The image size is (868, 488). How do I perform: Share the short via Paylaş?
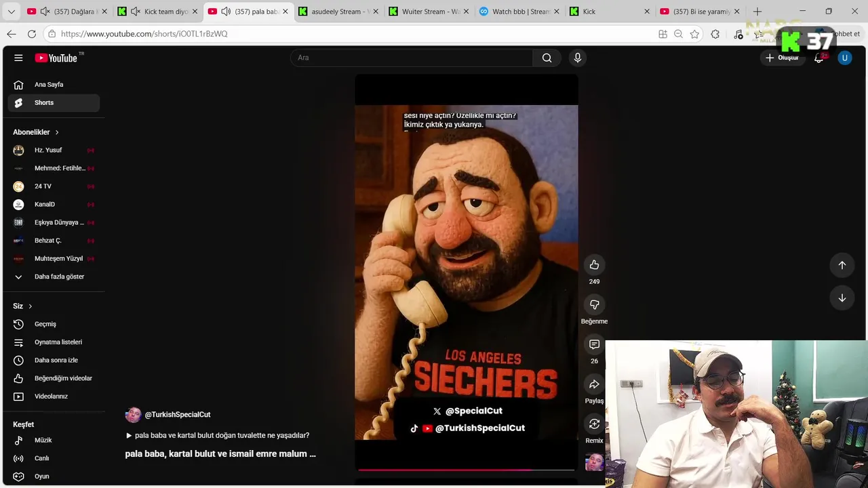point(594,384)
